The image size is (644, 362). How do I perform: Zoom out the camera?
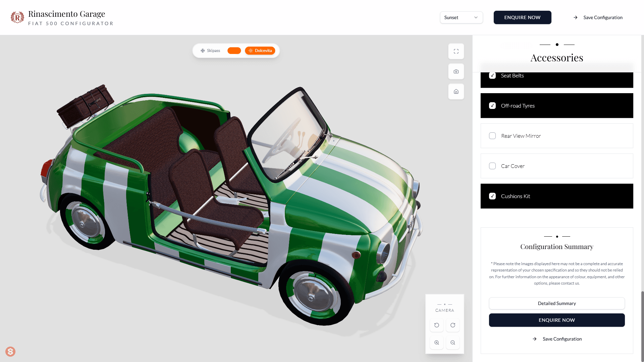(x=453, y=343)
